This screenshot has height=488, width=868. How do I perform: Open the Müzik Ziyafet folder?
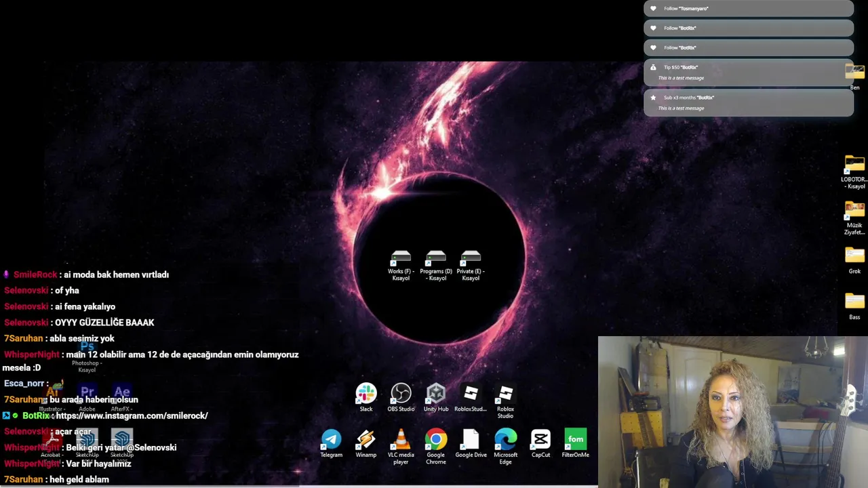pyautogui.click(x=854, y=218)
